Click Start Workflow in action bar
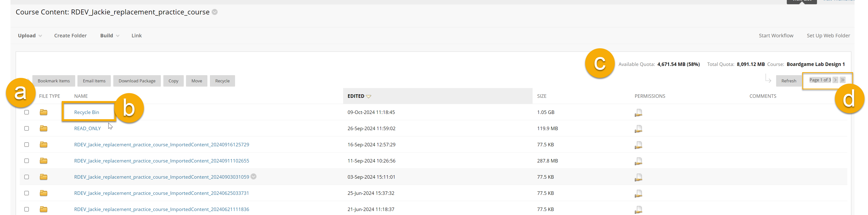The height and width of the screenshot is (215, 868). click(x=776, y=35)
